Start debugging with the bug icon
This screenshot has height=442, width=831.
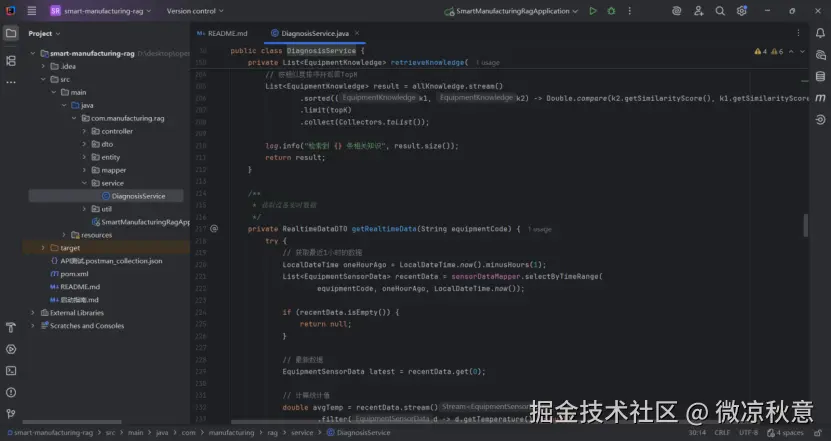(611, 11)
